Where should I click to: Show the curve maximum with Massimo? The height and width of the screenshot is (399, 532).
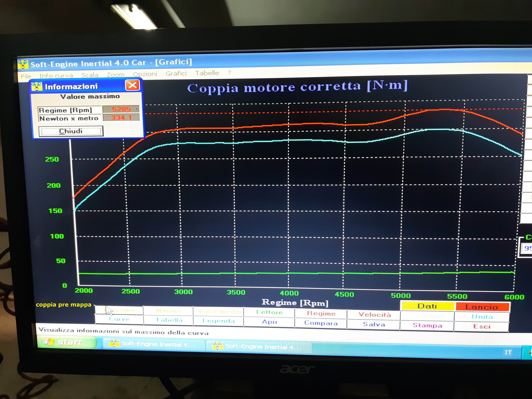point(119,310)
